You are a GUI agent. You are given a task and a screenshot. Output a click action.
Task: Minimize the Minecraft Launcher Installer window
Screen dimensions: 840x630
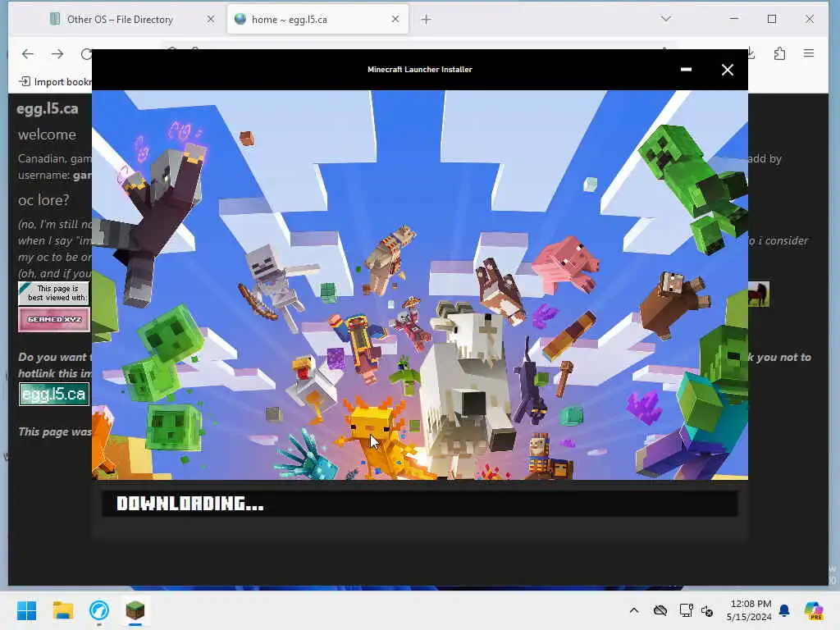pyautogui.click(x=686, y=70)
